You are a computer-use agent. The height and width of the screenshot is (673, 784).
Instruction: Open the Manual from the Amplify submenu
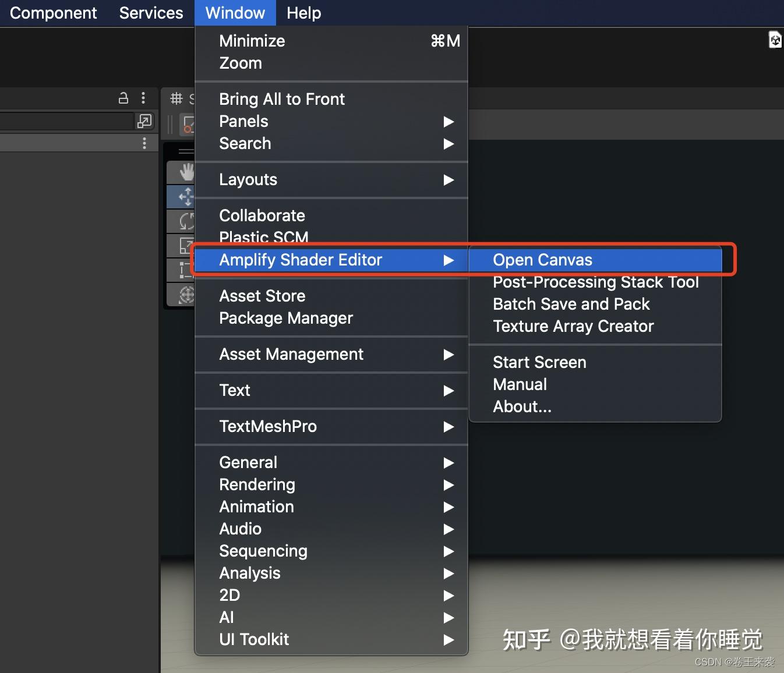coord(519,384)
